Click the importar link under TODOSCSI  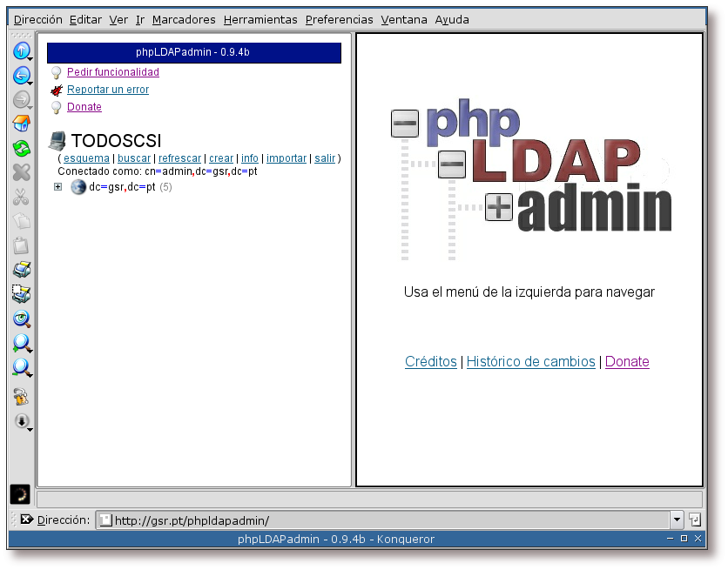[x=286, y=158]
